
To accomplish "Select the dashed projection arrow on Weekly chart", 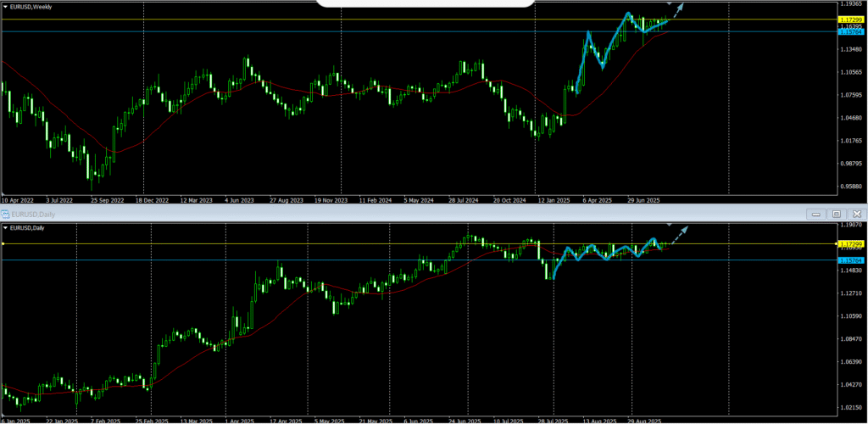I will tap(680, 11).
